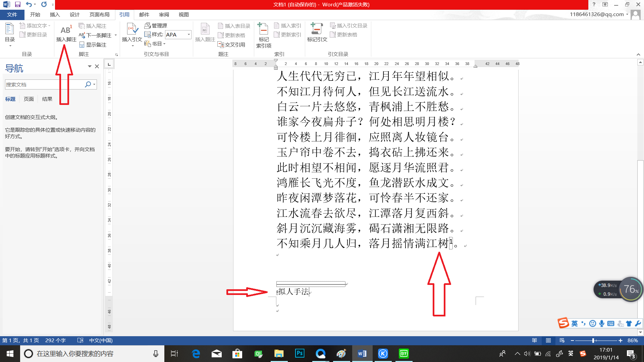Open Navigation pane options dropdown arrow
Image resolution: width=644 pixels, height=362 pixels.
(x=90, y=66)
